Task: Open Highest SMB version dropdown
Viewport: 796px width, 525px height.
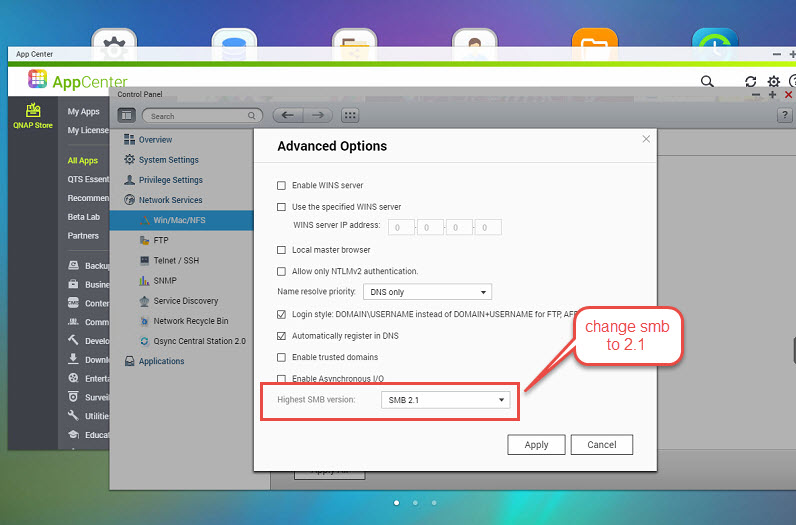Action: [x=445, y=400]
